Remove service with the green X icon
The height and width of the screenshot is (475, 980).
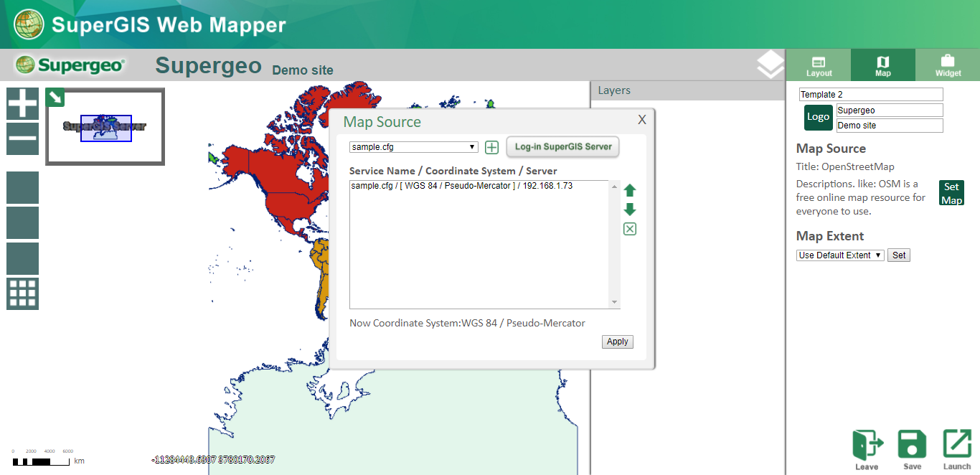pyautogui.click(x=629, y=229)
